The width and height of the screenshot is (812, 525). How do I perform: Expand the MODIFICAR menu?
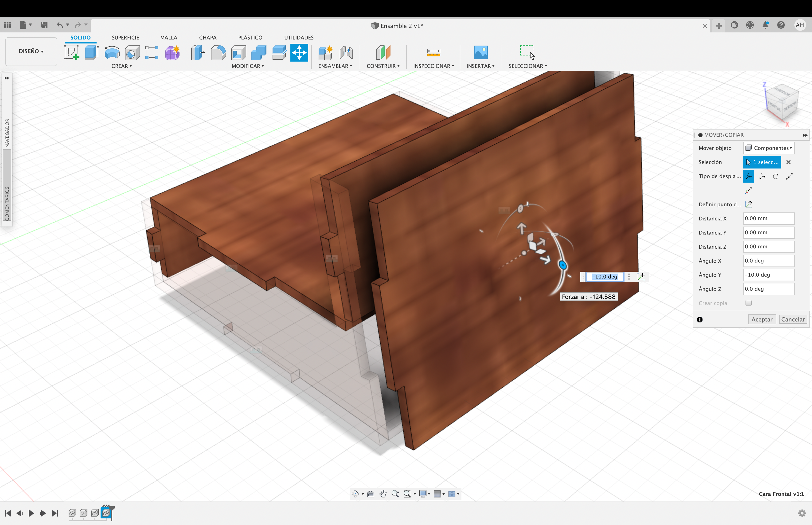click(x=248, y=66)
